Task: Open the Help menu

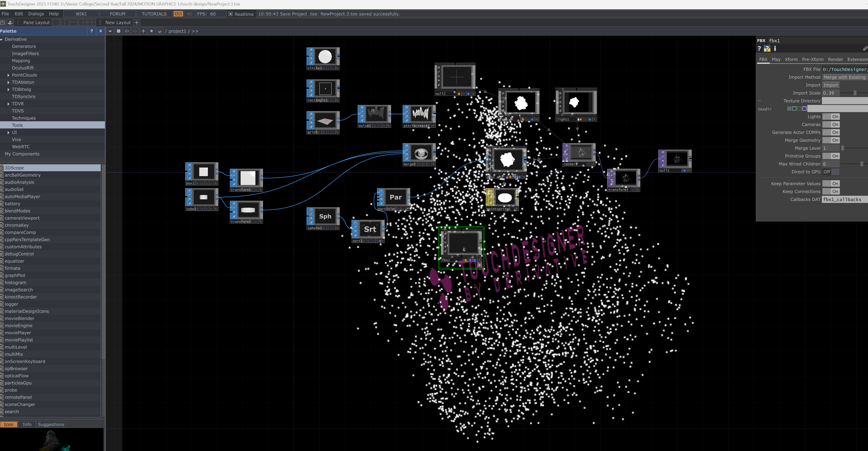Action: click(x=54, y=14)
